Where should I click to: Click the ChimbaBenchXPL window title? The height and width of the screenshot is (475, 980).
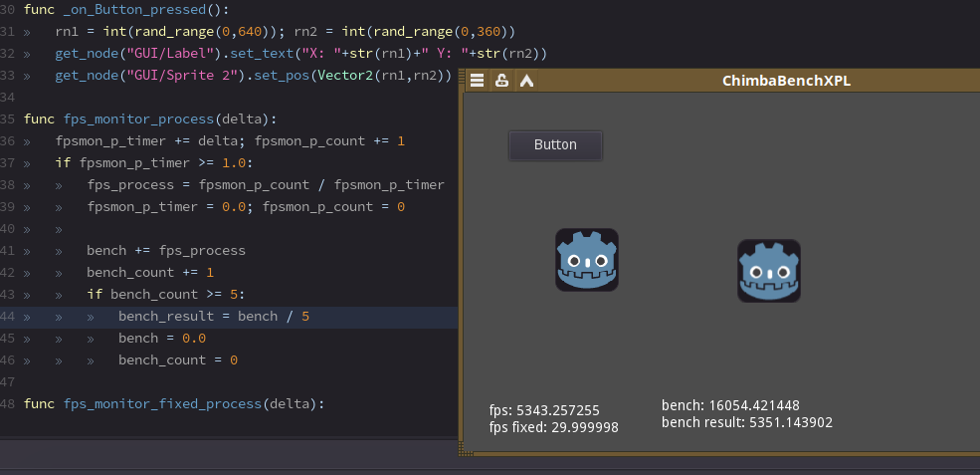[x=786, y=81]
